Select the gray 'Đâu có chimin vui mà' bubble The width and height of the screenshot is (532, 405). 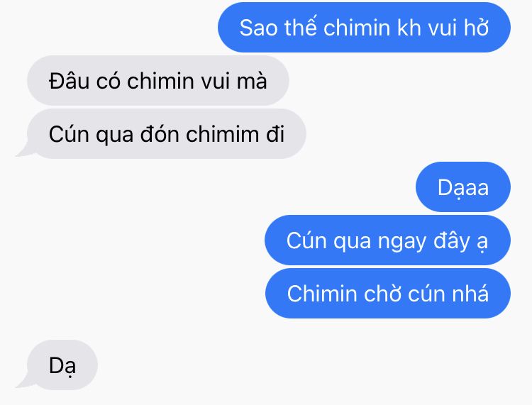[158, 80]
